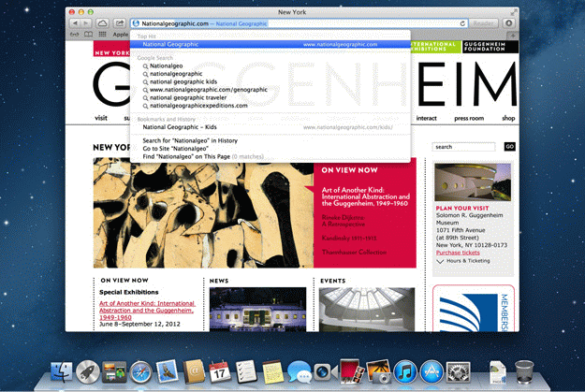Click the Safari back navigation arrow

tap(76, 22)
